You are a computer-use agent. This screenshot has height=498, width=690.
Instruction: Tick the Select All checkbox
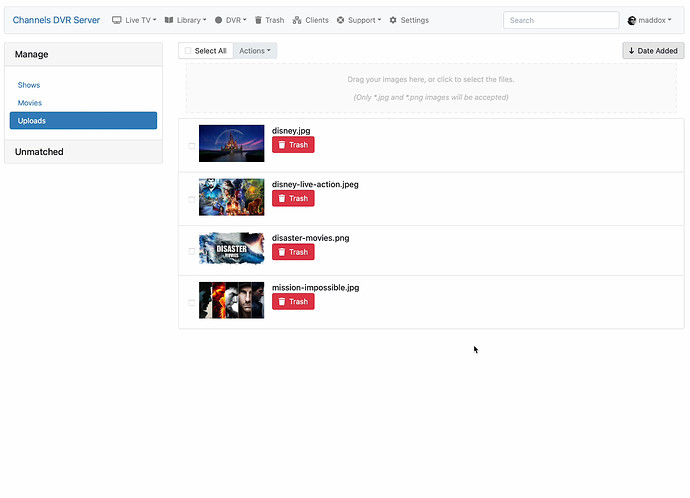click(x=188, y=51)
